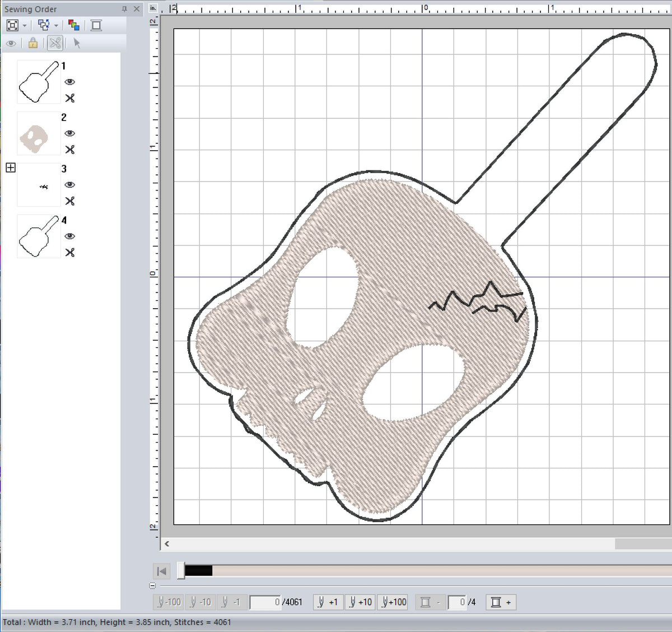Viewport: 672px width, 632px height.
Task: Pin the Sewing Order panel
Action: tap(124, 9)
